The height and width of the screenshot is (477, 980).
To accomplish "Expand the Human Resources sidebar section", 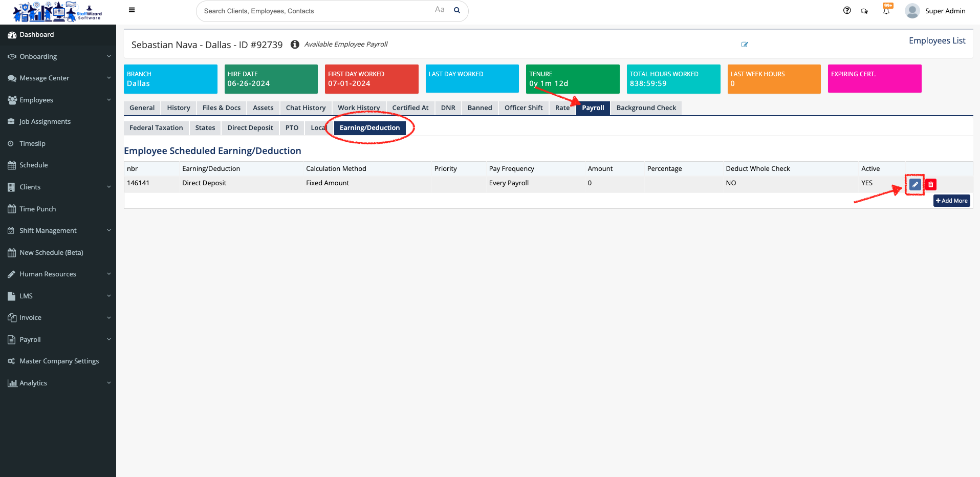I will point(58,274).
